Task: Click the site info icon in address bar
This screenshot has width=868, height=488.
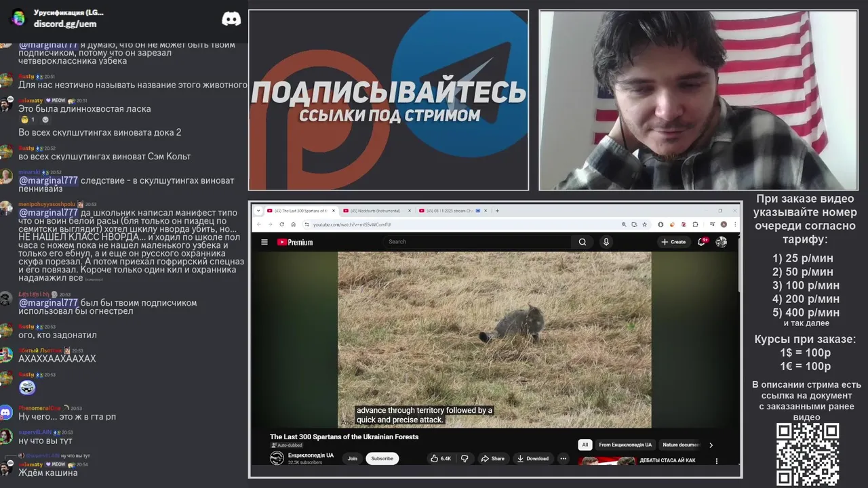Action: [x=307, y=224]
